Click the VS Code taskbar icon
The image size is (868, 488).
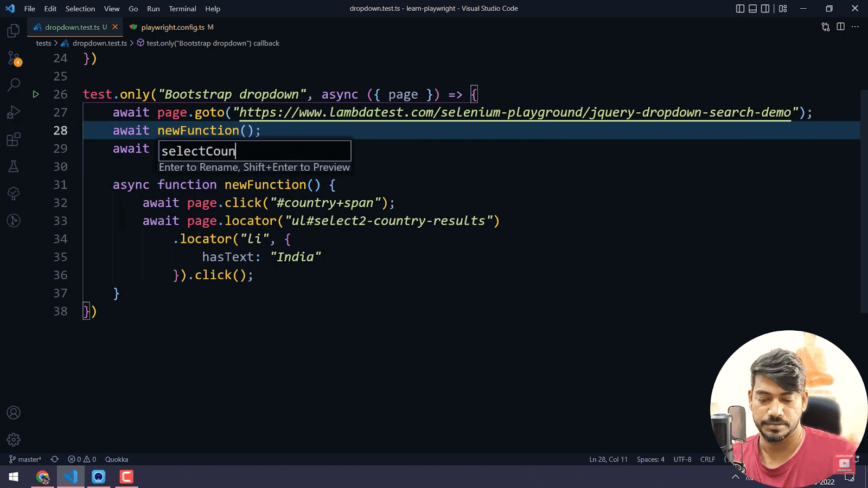click(71, 477)
